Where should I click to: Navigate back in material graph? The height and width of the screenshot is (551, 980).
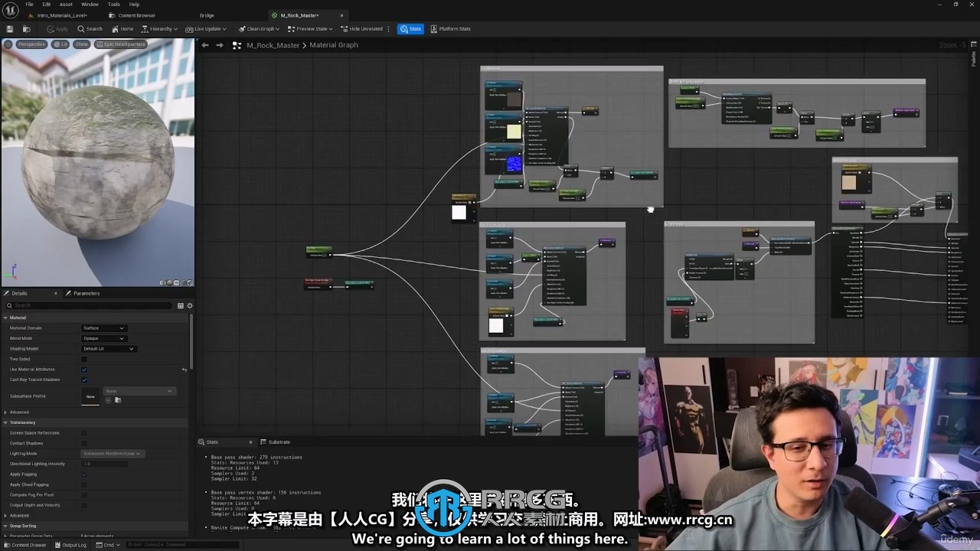[x=204, y=45]
